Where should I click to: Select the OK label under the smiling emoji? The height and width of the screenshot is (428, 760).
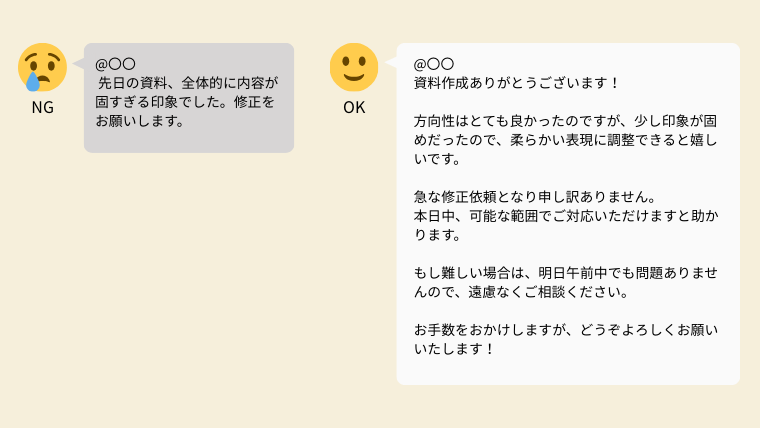pos(354,106)
